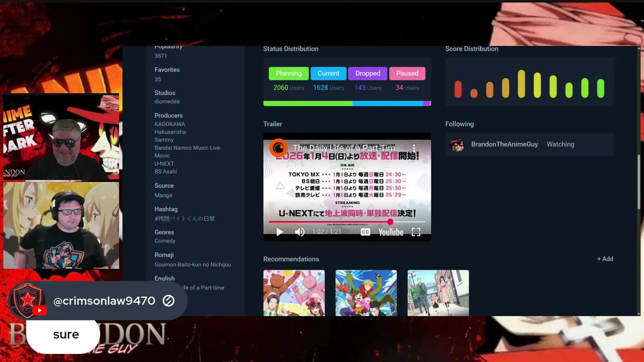Open second recommendation with blue sky
This screenshot has height=362, width=644.
coord(366,293)
